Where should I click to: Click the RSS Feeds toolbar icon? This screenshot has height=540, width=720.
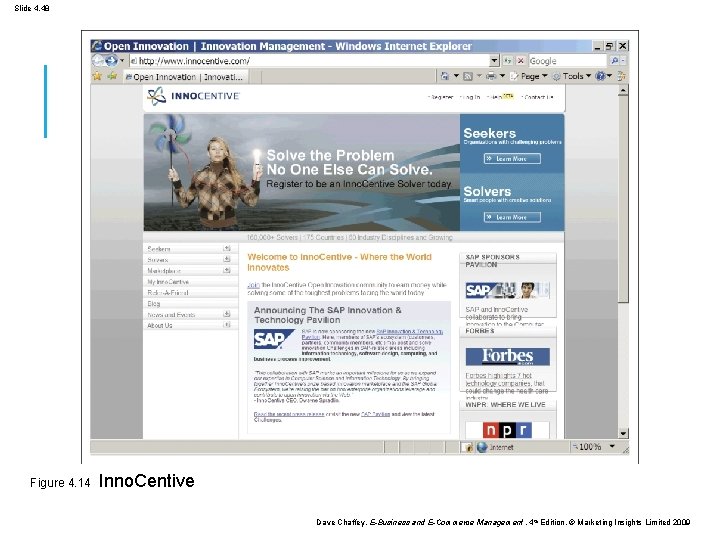pos(468,76)
